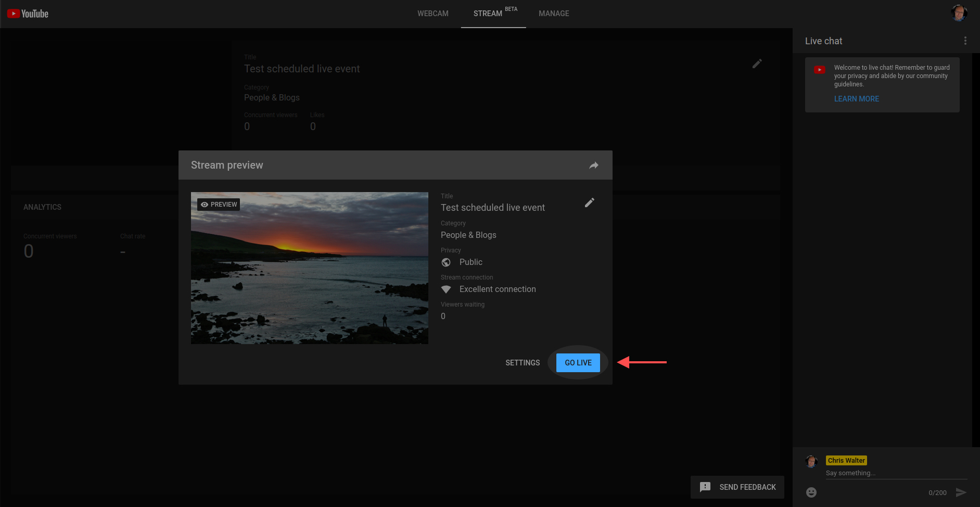This screenshot has width=980, height=507.
Task: Open the MANAGE tab
Action: (x=554, y=14)
